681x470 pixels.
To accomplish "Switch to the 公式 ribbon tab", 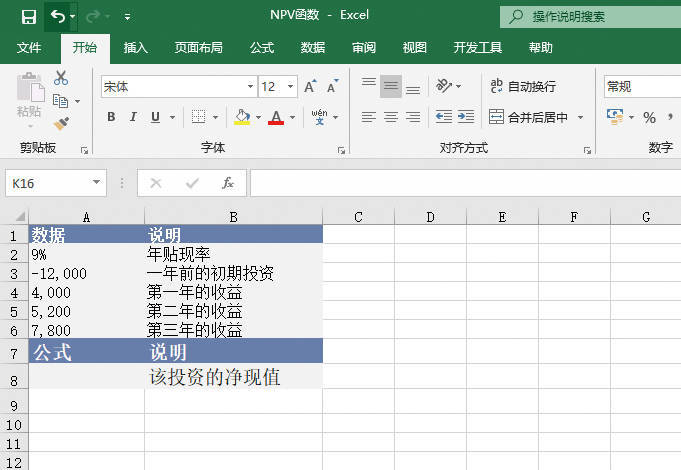I will click(262, 47).
